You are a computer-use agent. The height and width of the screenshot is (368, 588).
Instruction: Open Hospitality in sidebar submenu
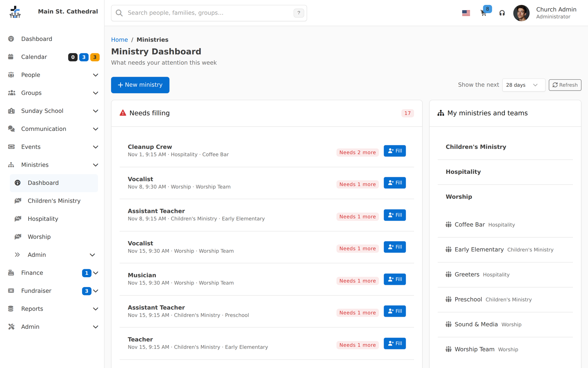point(54,219)
